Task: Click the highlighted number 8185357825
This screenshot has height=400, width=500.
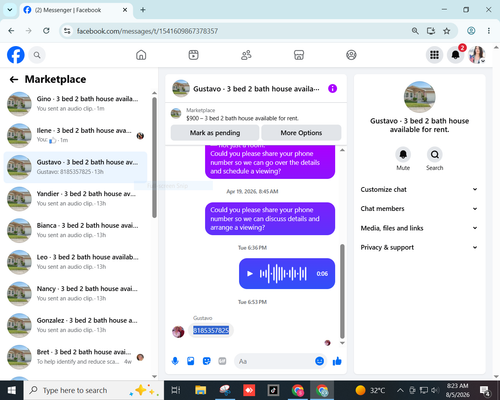Action: 211,330
